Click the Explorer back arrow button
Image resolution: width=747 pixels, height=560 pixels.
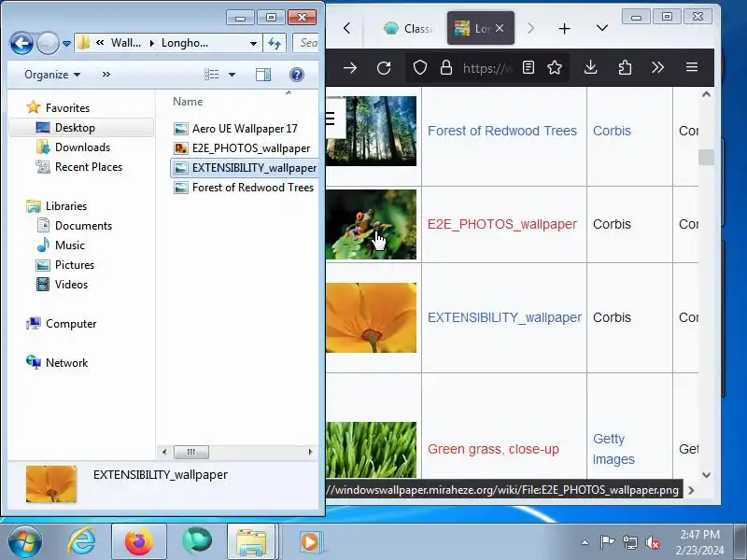[21, 43]
